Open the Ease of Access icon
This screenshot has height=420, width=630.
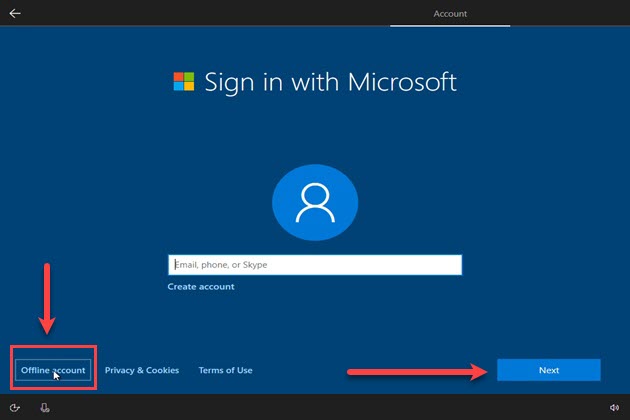tap(14, 408)
